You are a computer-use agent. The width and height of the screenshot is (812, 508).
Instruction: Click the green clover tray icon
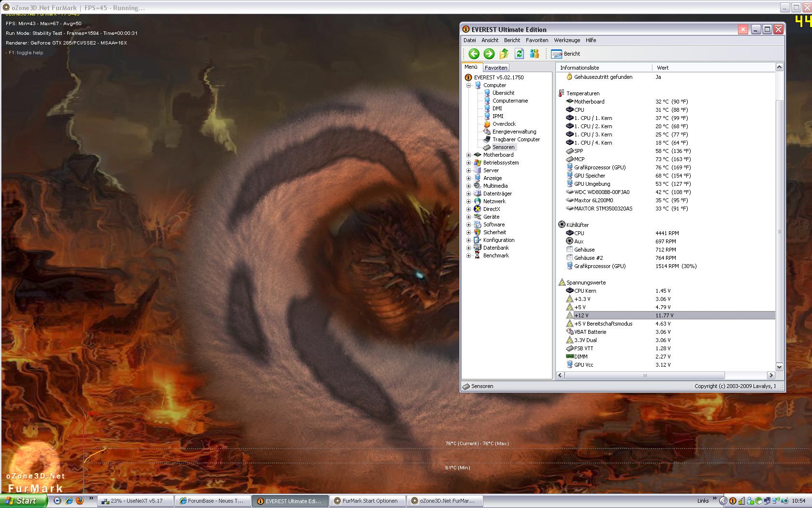point(759,501)
